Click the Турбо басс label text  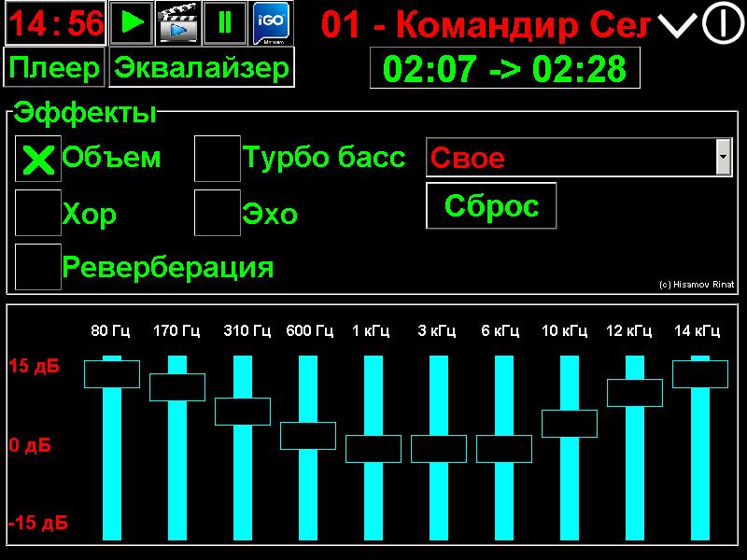[324, 157]
